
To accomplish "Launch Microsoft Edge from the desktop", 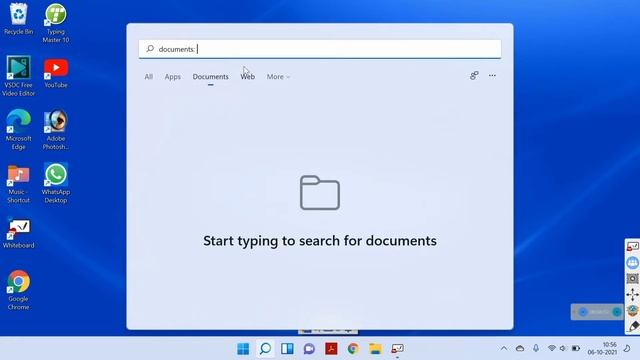I will (18, 129).
